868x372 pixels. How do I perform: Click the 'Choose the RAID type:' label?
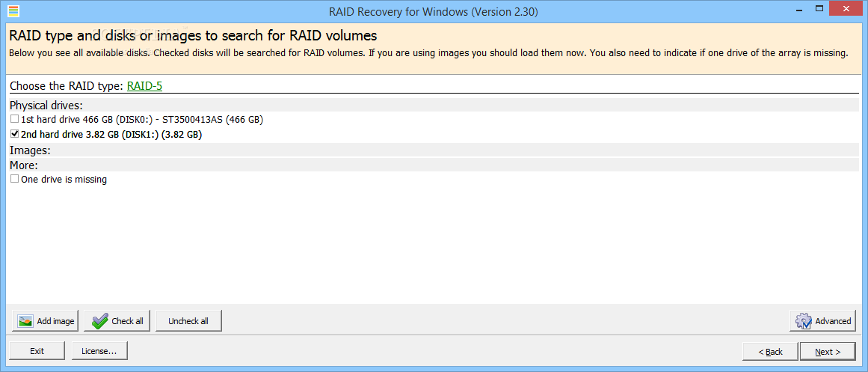(x=67, y=86)
